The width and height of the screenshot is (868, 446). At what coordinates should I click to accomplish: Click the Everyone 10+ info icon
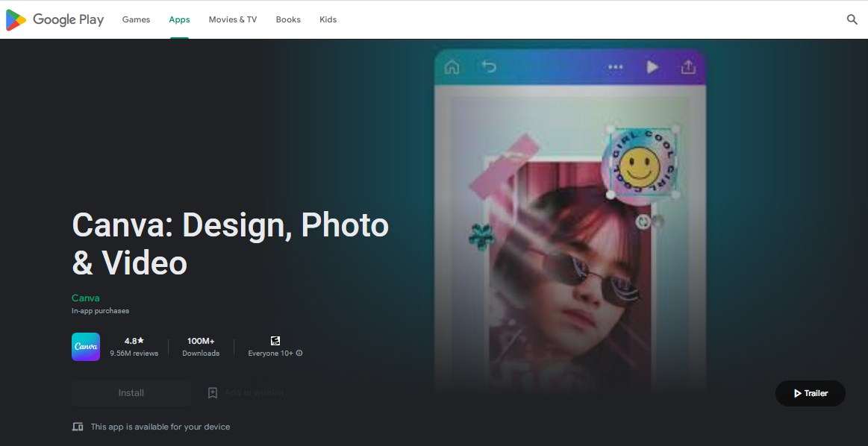coord(299,353)
